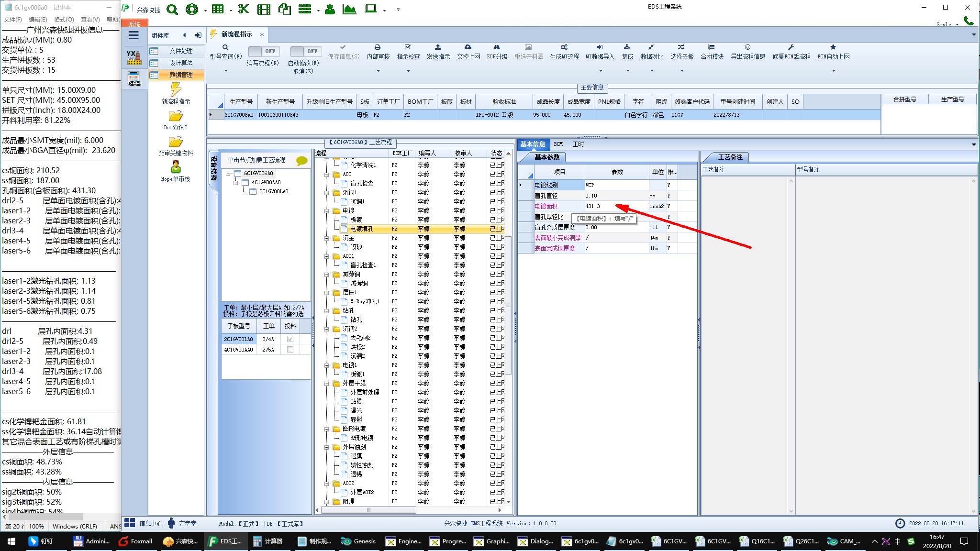Click the 内部审核 printer icon

coord(378,47)
